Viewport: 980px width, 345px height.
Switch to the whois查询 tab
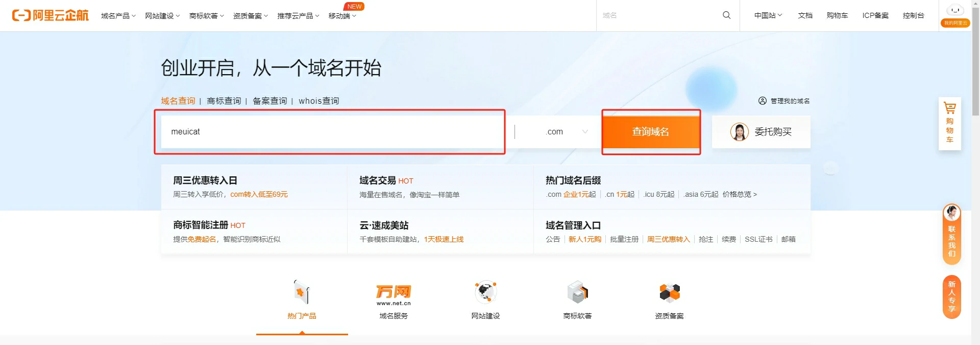318,101
